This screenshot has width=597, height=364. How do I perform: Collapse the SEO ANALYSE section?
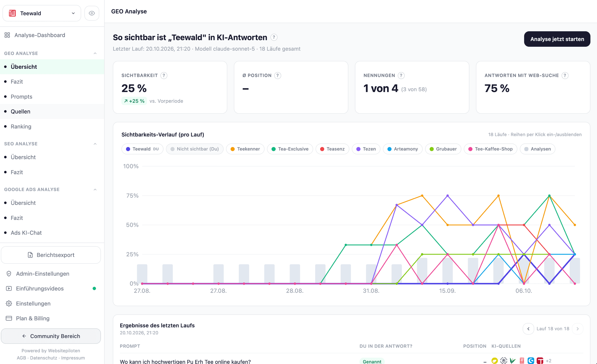click(95, 144)
